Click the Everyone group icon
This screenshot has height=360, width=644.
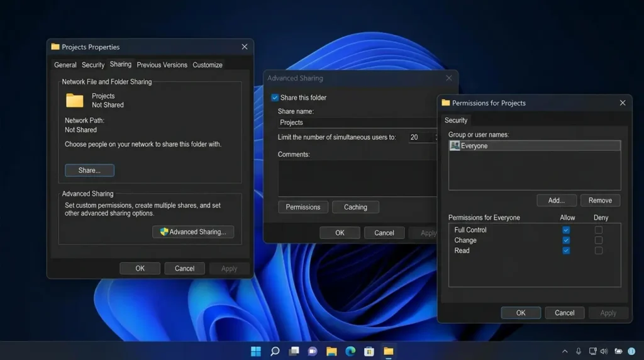[455, 145]
